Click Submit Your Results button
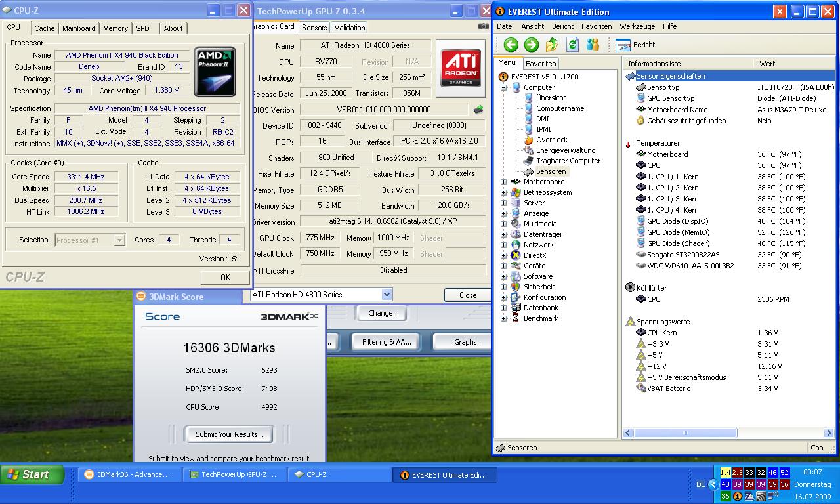The height and width of the screenshot is (504, 840). pyautogui.click(x=229, y=434)
